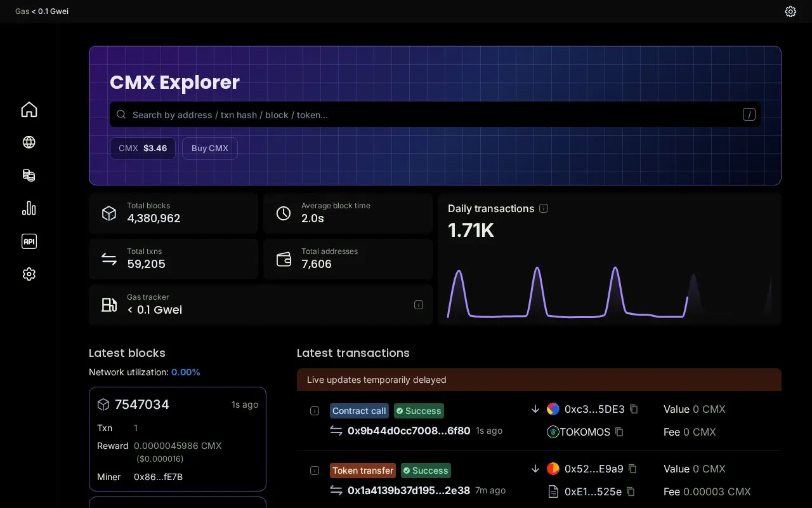Click the CMX $3.46 price button
Image resolution: width=812 pixels, height=508 pixels.
(x=143, y=149)
